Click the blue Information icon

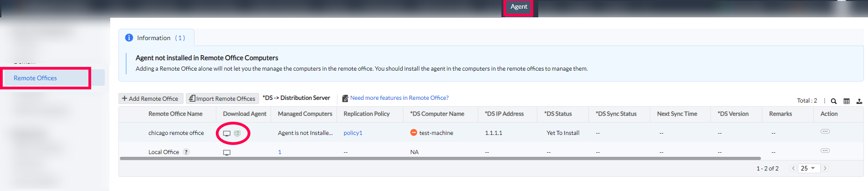coord(129,38)
